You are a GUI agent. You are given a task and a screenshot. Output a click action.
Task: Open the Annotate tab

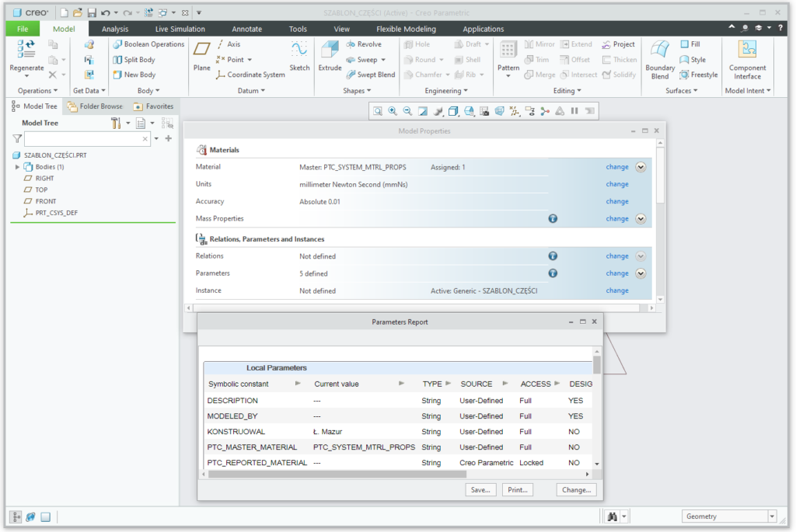[x=246, y=29]
